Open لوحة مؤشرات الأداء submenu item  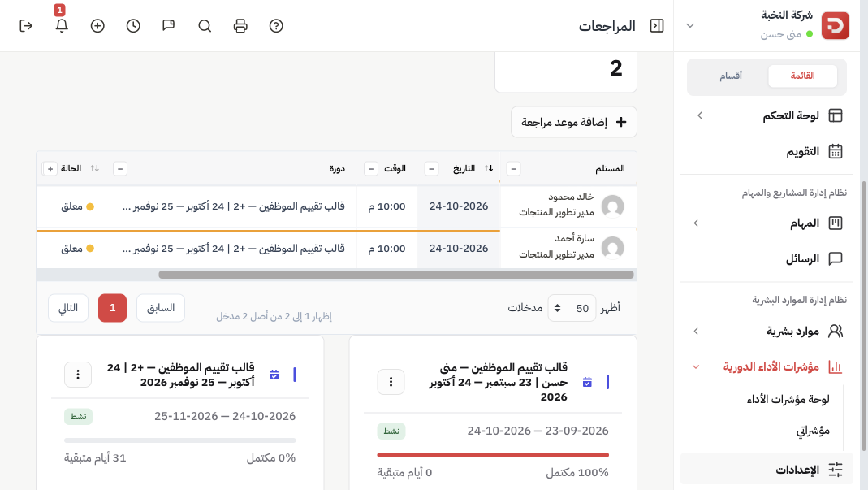tap(788, 399)
